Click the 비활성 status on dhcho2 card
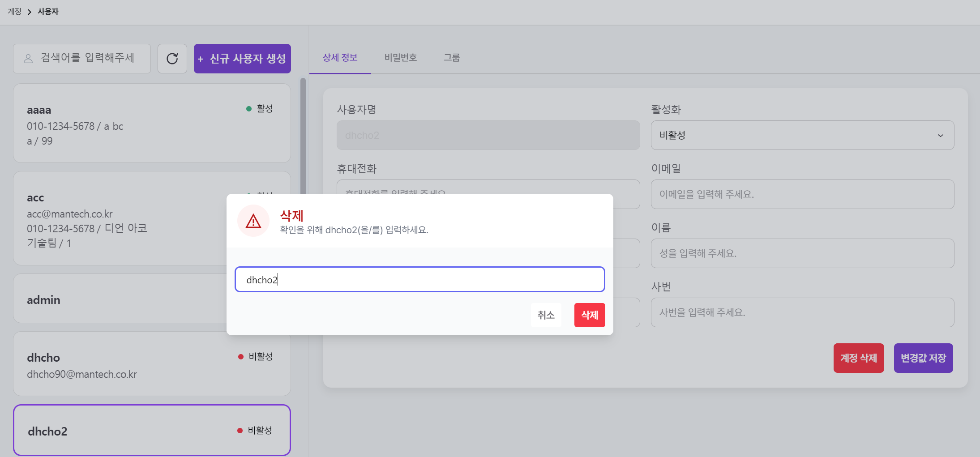The width and height of the screenshot is (980, 457). [x=255, y=431]
